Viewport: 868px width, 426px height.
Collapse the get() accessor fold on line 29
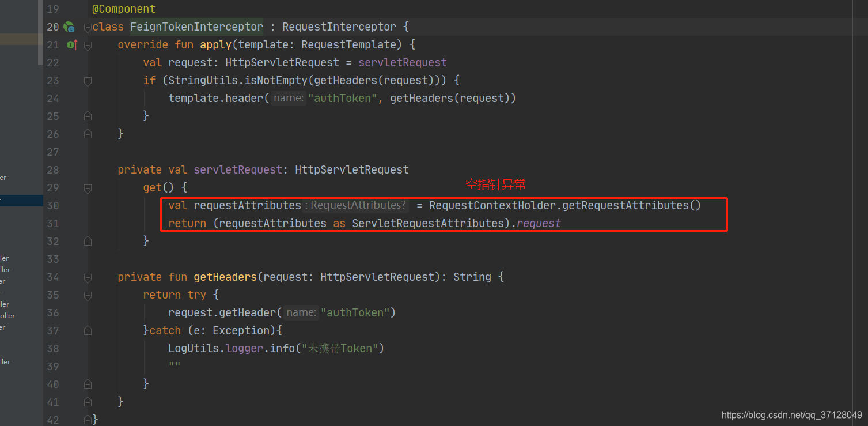(x=88, y=187)
